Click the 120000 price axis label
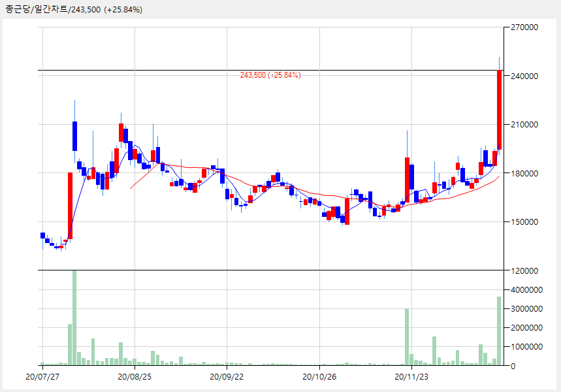 tap(524, 271)
